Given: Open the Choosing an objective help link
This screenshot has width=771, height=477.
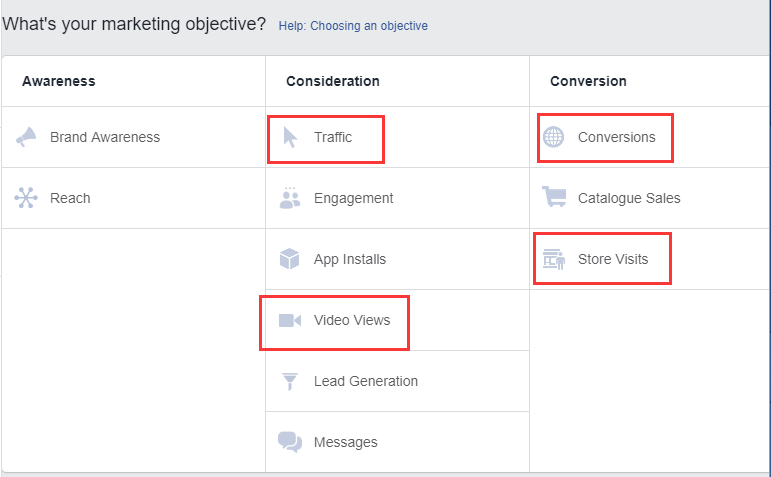Looking at the screenshot, I should [x=353, y=26].
